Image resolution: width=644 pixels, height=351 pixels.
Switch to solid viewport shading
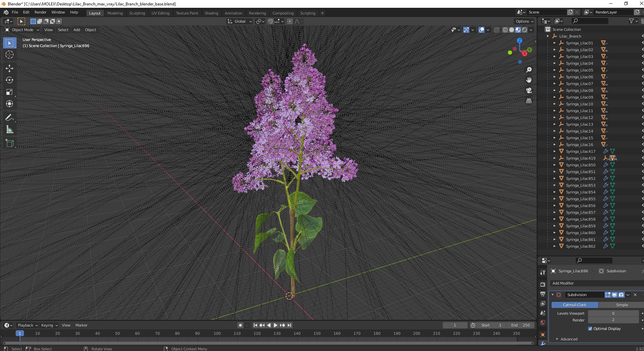pos(512,30)
